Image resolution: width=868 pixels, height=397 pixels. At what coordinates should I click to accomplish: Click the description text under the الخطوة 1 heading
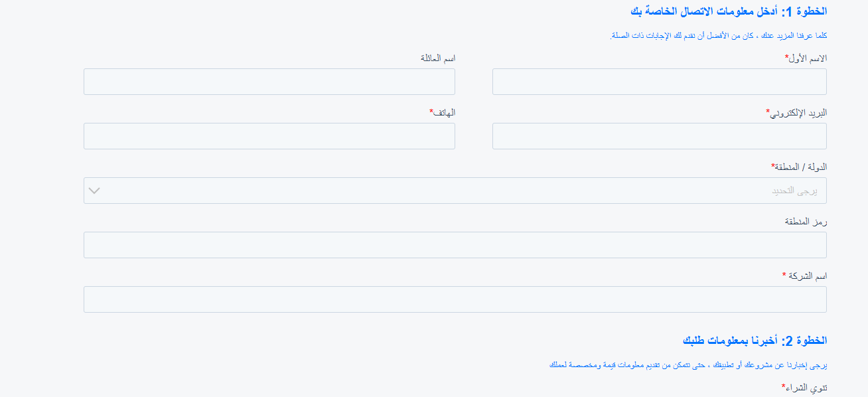pyautogui.click(x=718, y=36)
